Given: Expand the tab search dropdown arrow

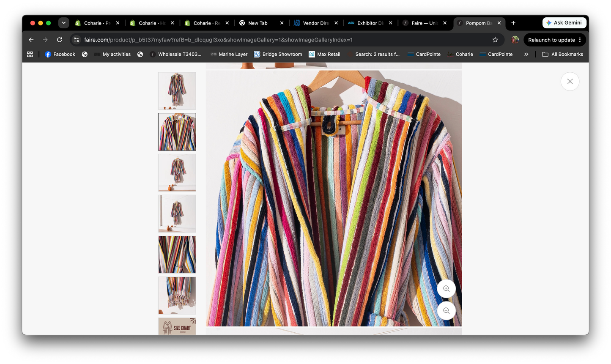Looking at the screenshot, I should (64, 23).
